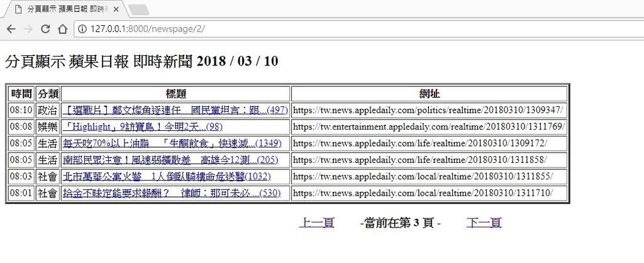Click the 娛樂 category cell
The width and height of the screenshot is (644, 263).
[x=48, y=126]
